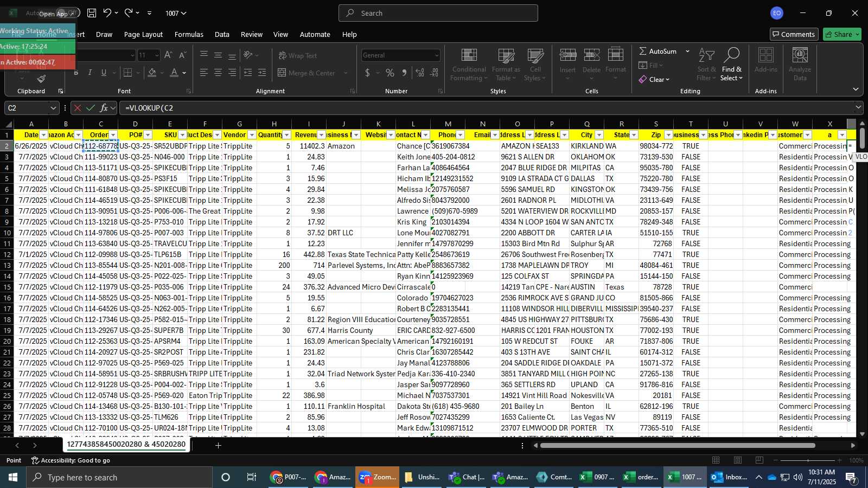
Task: Open the Date column filter dropdown
Action: (43, 135)
